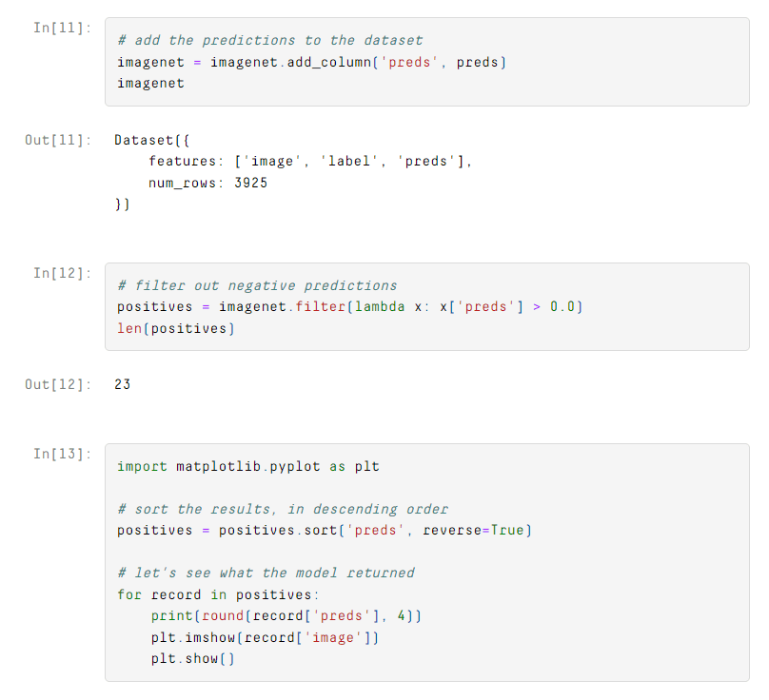Click the Dataset features output line
This screenshot has width=769, height=700.
[310, 162]
